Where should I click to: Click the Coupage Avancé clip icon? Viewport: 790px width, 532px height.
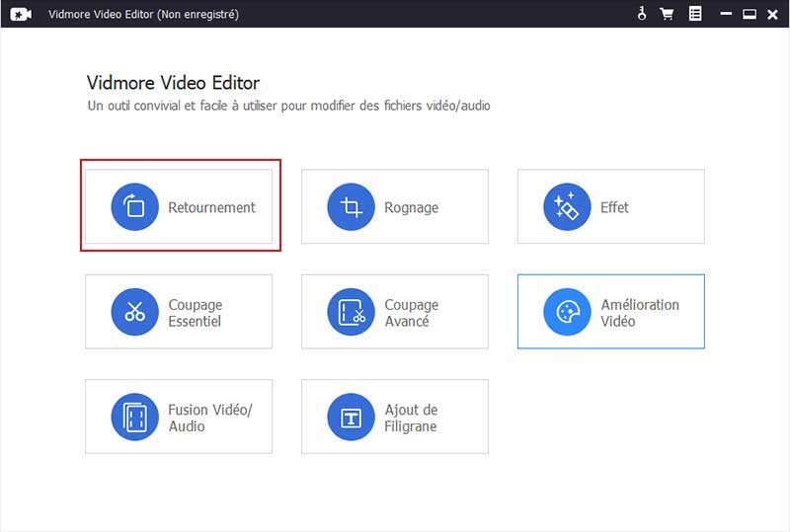point(352,313)
